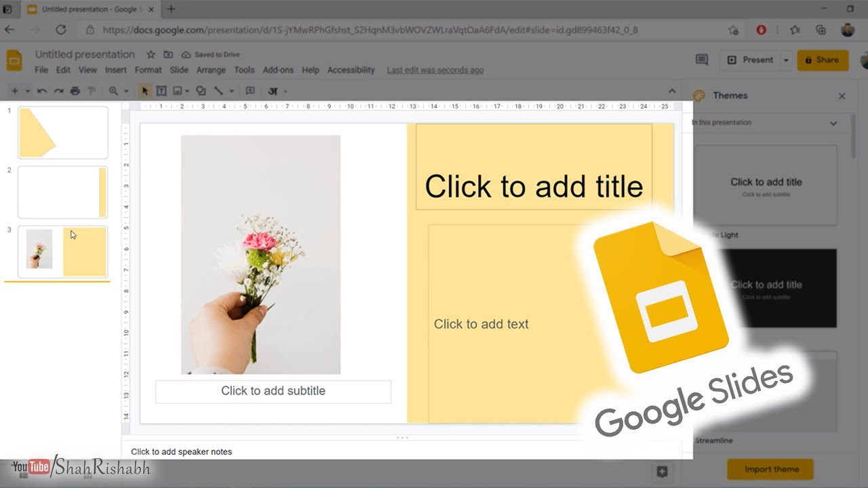Image resolution: width=868 pixels, height=488 pixels.
Task: Open the Tools menu
Action: pos(244,70)
